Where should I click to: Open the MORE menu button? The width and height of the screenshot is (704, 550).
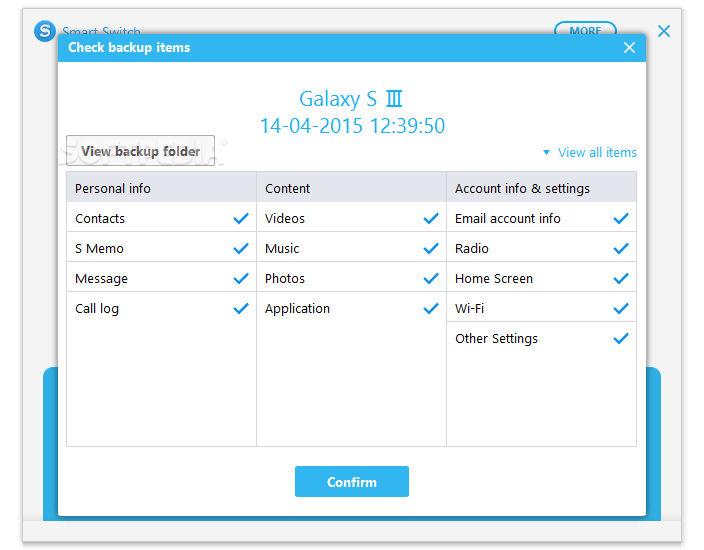585,28
